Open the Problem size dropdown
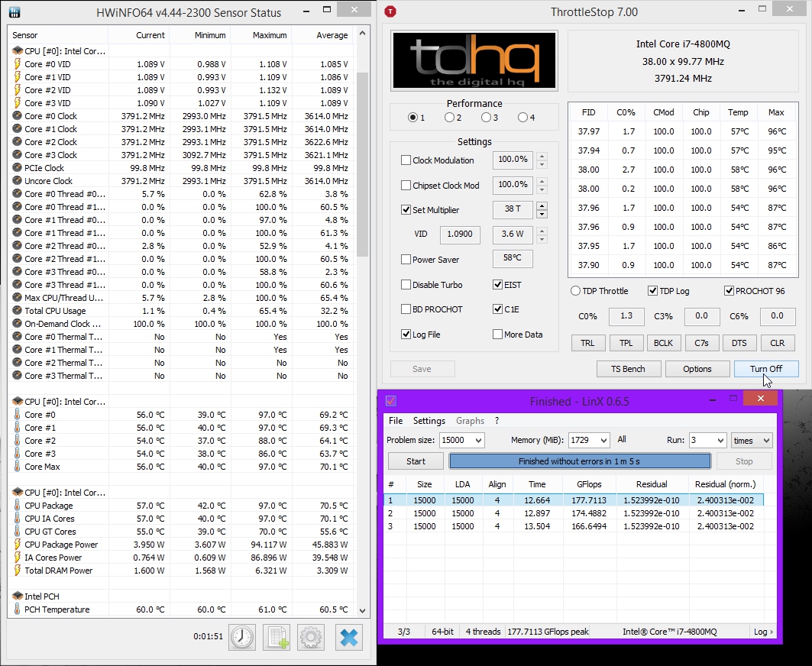The width and height of the screenshot is (812, 666). 462,440
